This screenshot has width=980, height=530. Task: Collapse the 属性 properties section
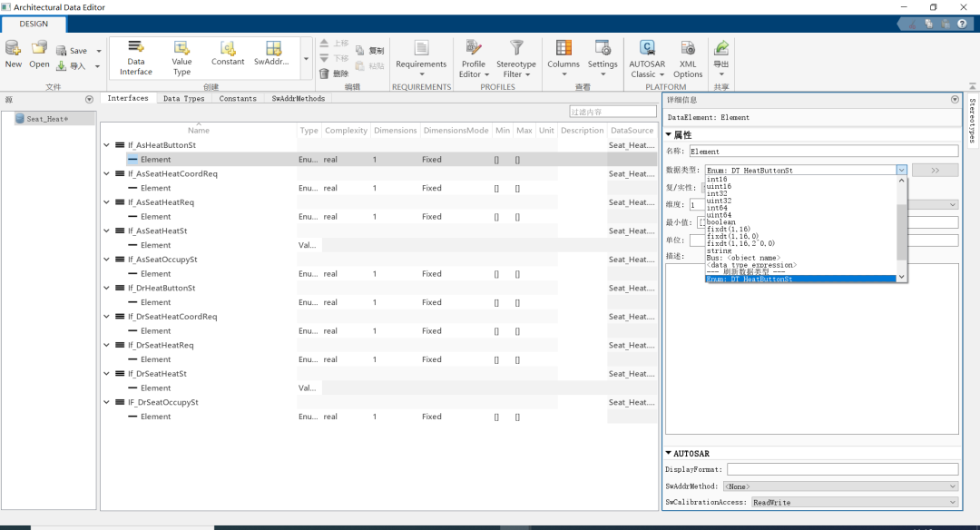pyautogui.click(x=668, y=134)
